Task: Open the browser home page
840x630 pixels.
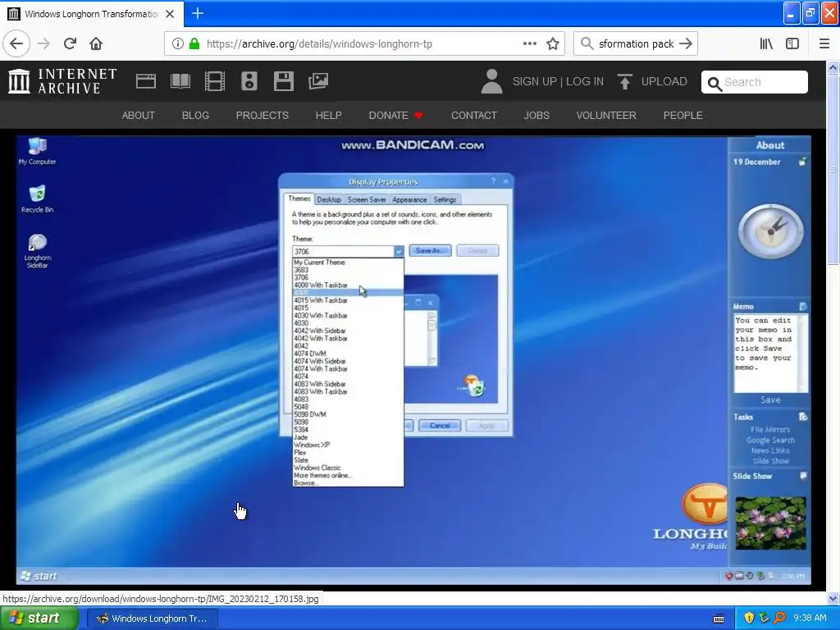Action: click(x=96, y=44)
